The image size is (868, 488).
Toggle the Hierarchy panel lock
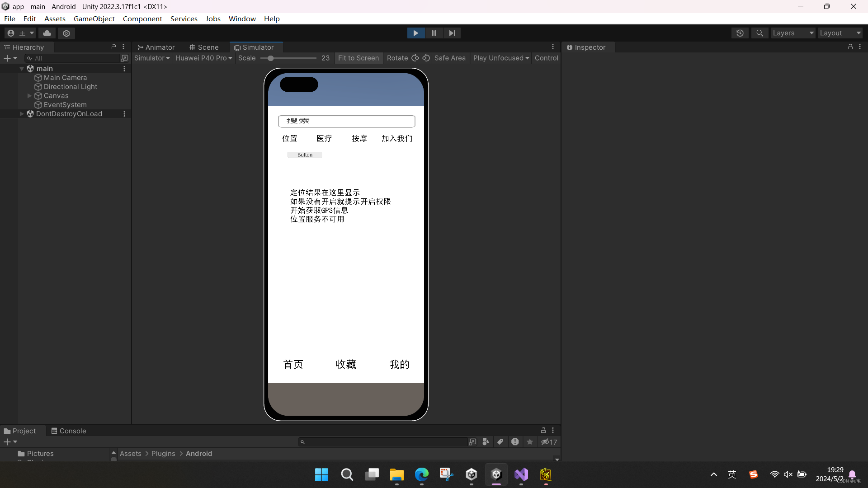coord(114,47)
